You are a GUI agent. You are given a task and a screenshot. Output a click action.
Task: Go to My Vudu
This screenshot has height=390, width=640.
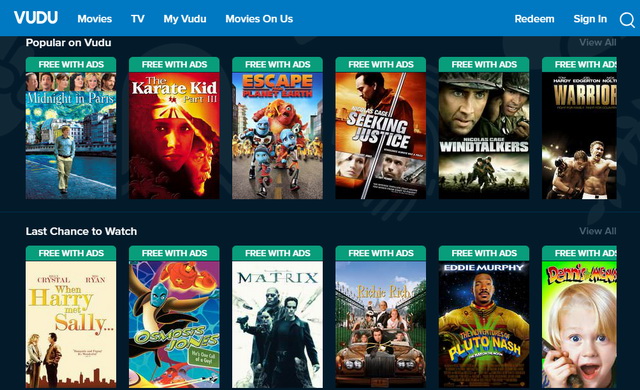point(185,19)
